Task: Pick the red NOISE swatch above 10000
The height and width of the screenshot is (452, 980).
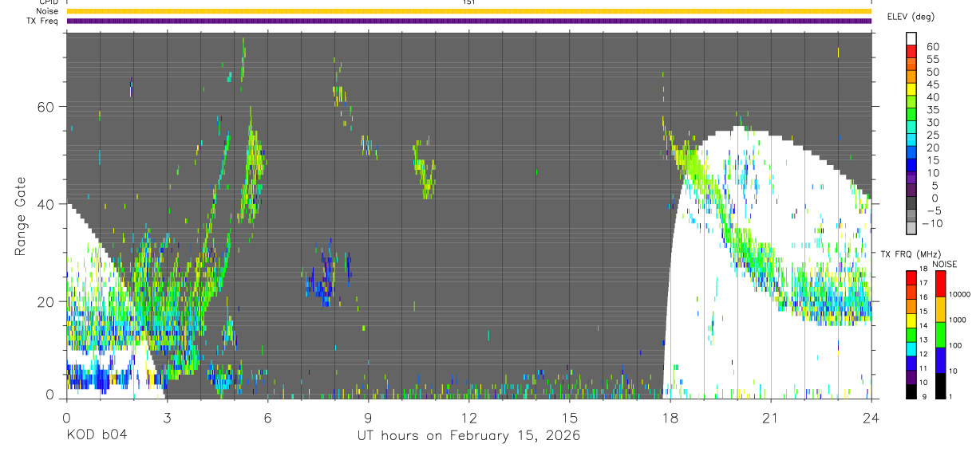Action: [940, 283]
